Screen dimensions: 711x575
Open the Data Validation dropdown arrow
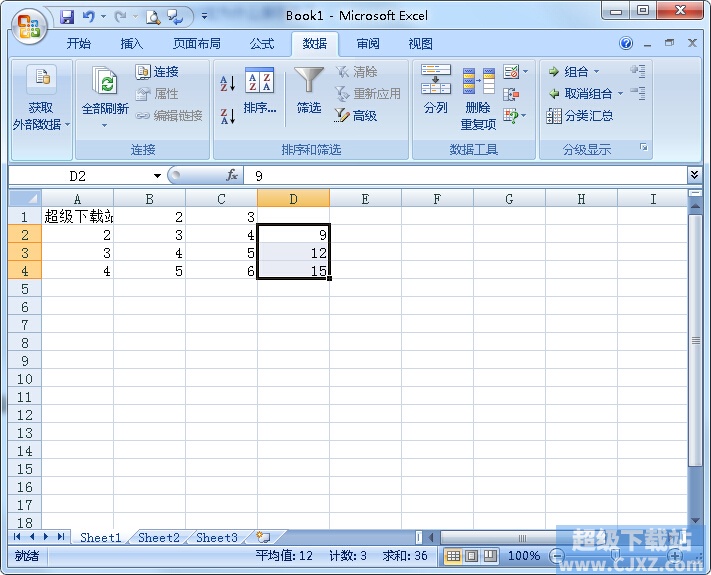click(526, 72)
